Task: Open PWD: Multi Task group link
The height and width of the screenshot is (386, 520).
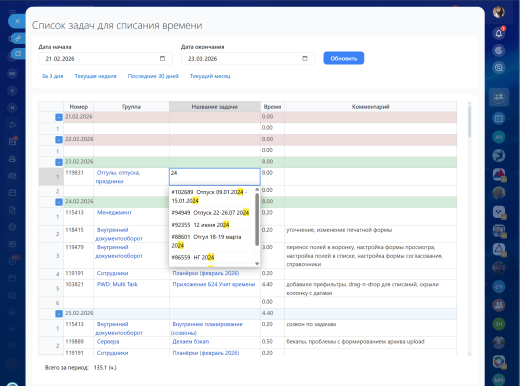Action: pyautogui.click(x=117, y=284)
